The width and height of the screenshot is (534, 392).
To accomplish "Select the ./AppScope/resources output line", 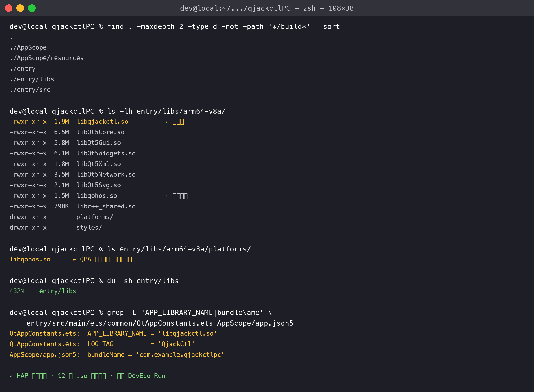I will (47, 58).
